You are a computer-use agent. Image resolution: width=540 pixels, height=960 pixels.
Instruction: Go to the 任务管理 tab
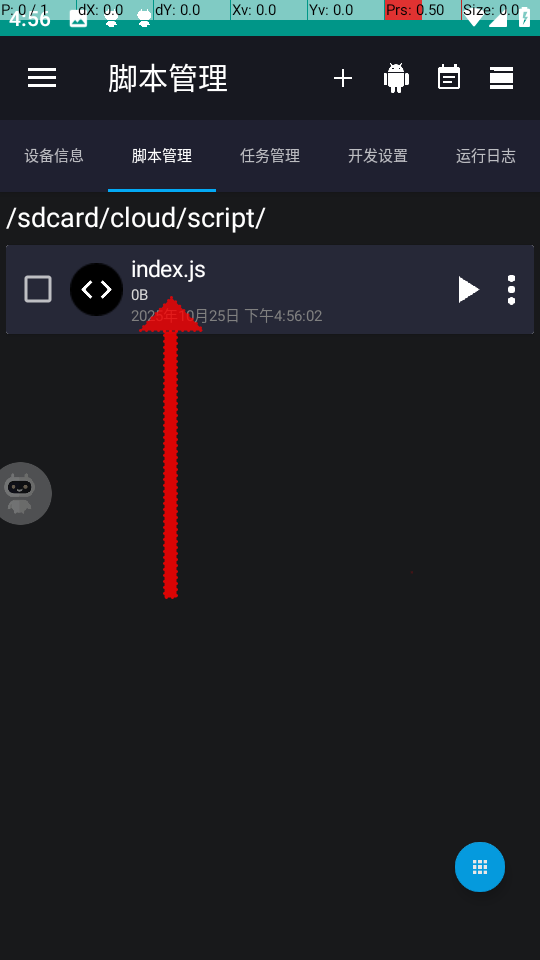coord(270,156)
